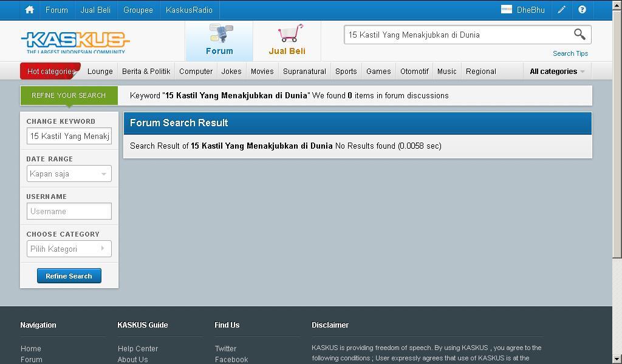Open the Sports category
Screen dimensions: 622x364
(x=346, y=72)
